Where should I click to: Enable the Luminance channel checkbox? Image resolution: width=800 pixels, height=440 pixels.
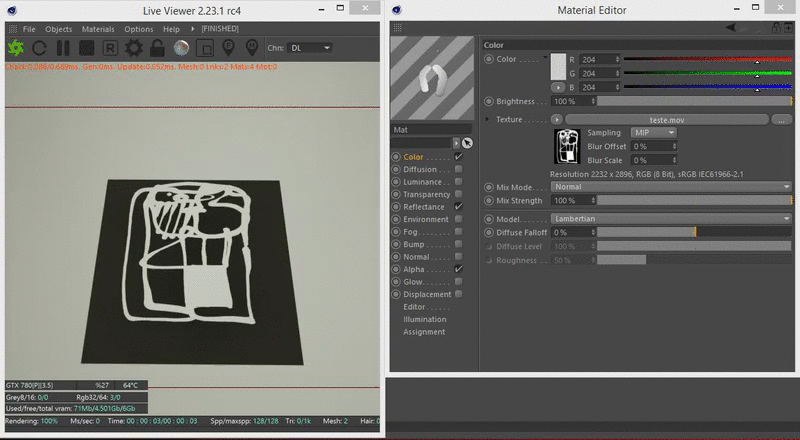pyautogui.click(x=458, y=181)
